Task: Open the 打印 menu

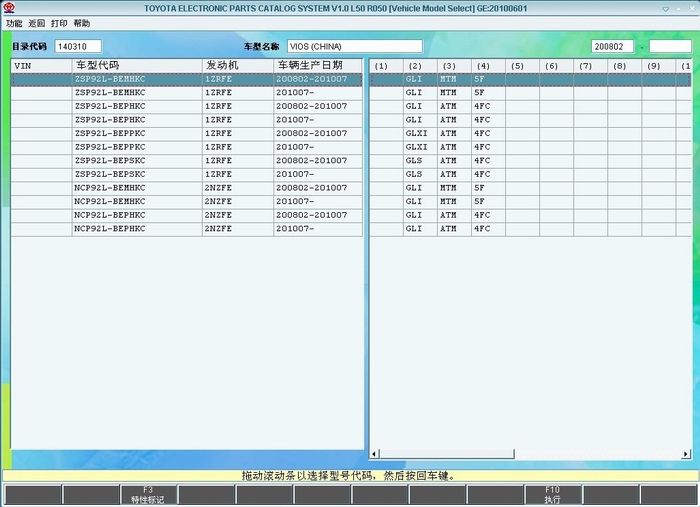Action: (x=59, y=23)
